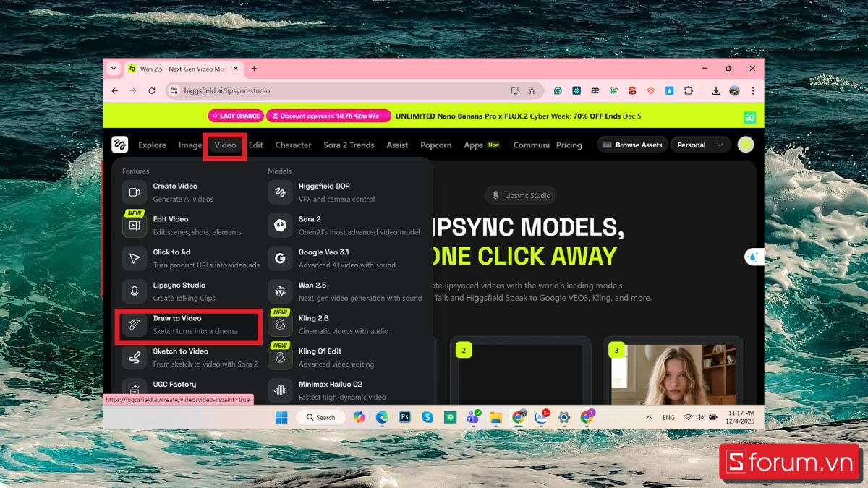The height and width of the screenshot is (488, 868).
Task: Go to the Pricing page
Action: pos(569,145)
